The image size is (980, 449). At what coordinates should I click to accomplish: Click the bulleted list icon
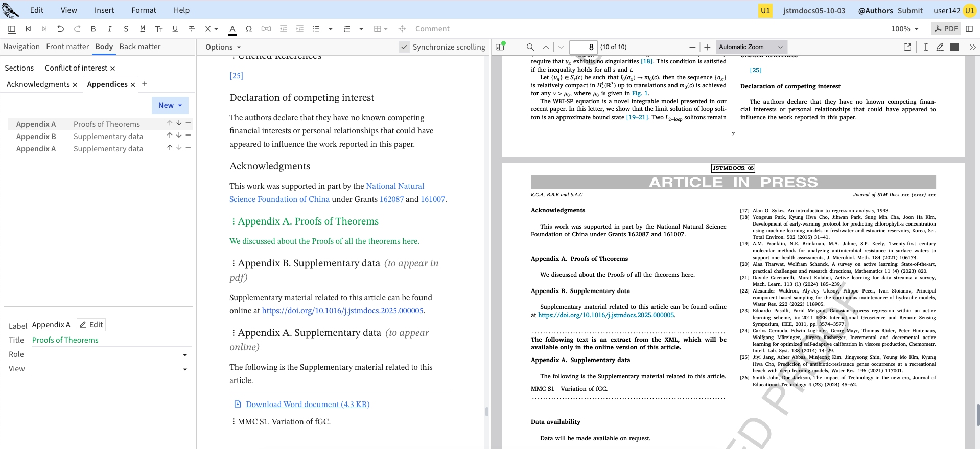316,29
